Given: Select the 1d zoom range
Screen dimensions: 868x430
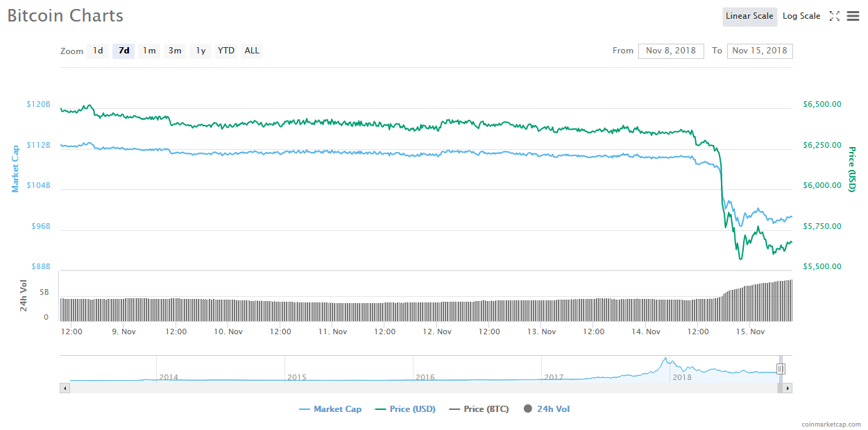Looking at the screenshot, I should point(98,51).
